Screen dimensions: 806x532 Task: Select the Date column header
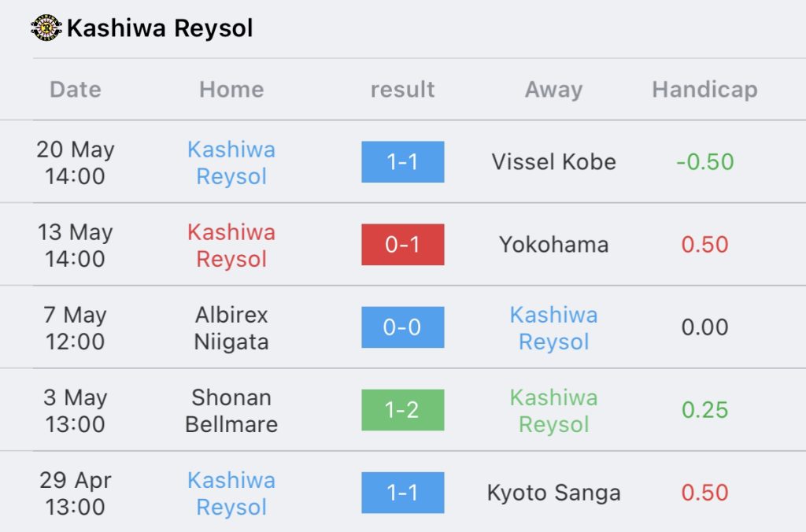point(76,90)
